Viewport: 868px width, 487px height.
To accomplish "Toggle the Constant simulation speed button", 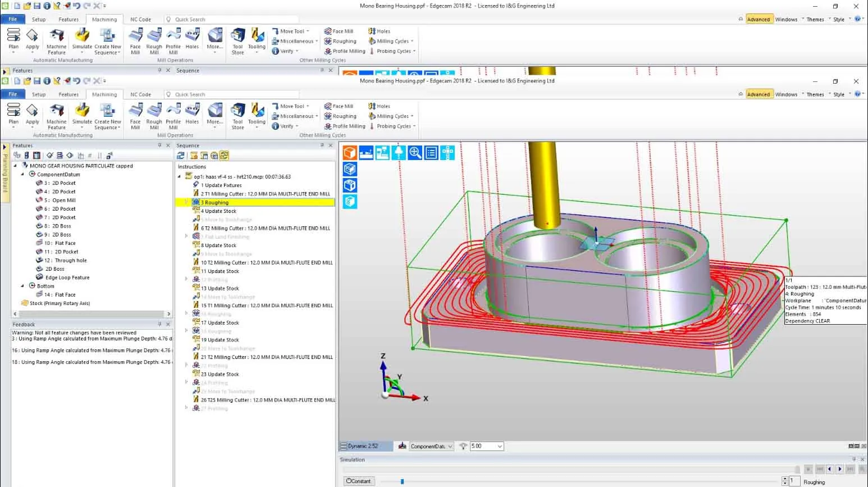I will [x=359, y=481].
